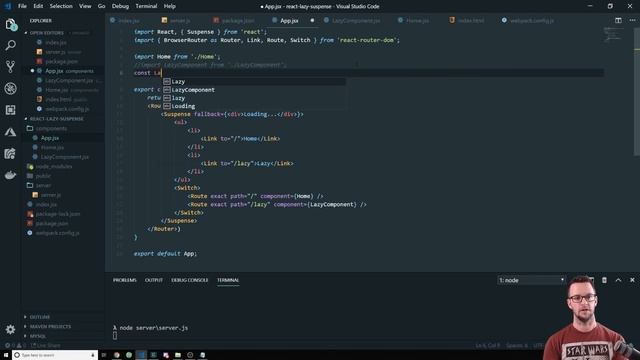Open the Help menu

coord(169,6)
